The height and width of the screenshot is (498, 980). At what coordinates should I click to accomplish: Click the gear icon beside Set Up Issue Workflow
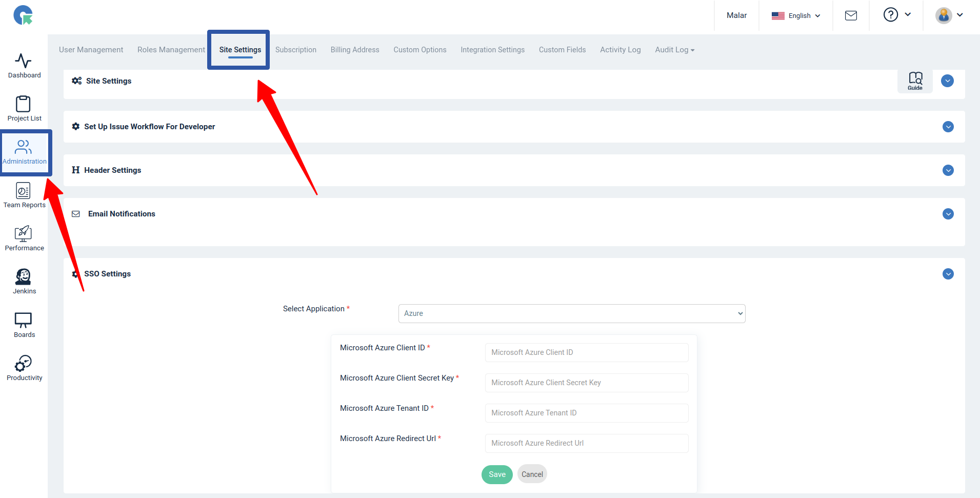(76, 127)
